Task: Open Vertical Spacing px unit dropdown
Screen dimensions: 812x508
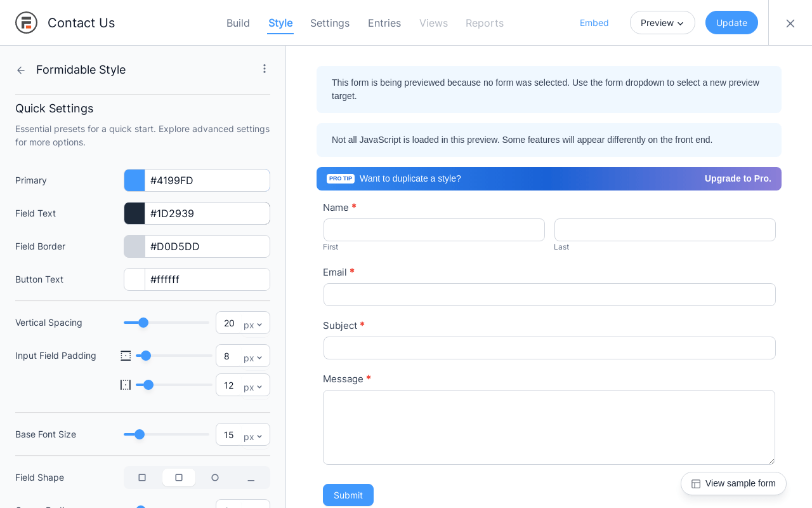Action: 253,325
